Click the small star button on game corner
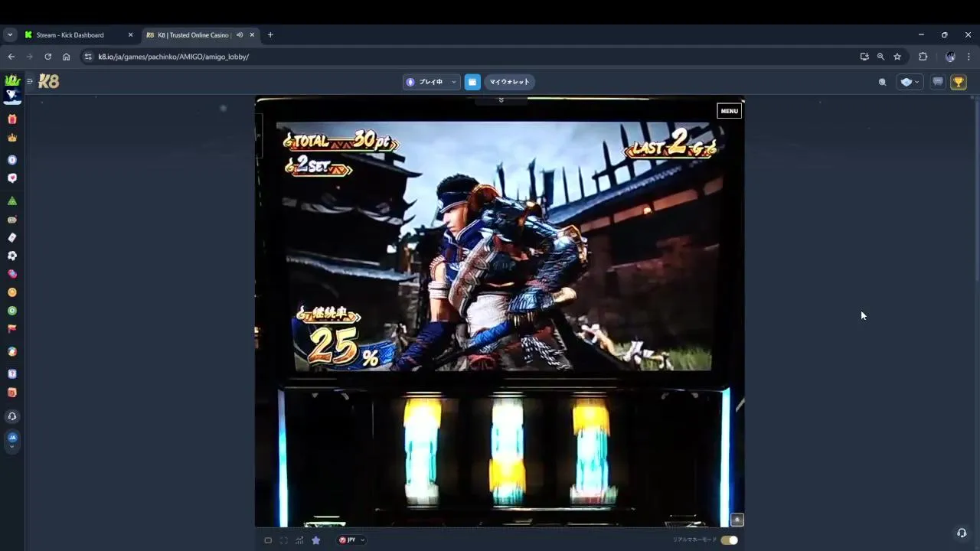Screen dimensions: 980x551 737,520
